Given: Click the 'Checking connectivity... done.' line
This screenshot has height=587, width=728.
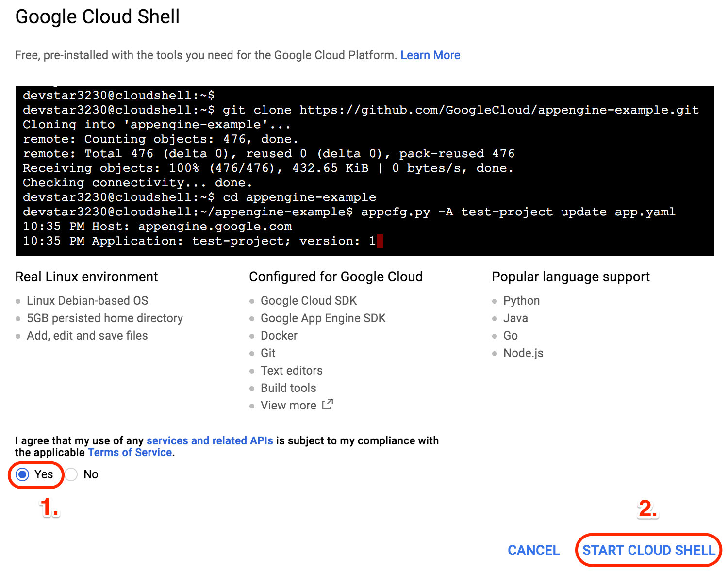Looking at the screenshot, I should click(x=137, y=183).
